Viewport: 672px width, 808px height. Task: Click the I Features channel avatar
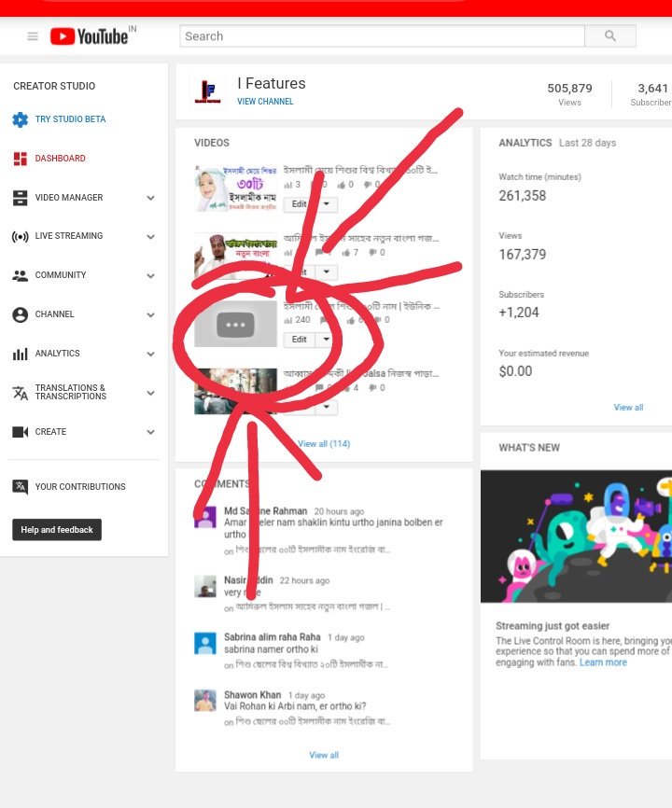click(208, 91)
